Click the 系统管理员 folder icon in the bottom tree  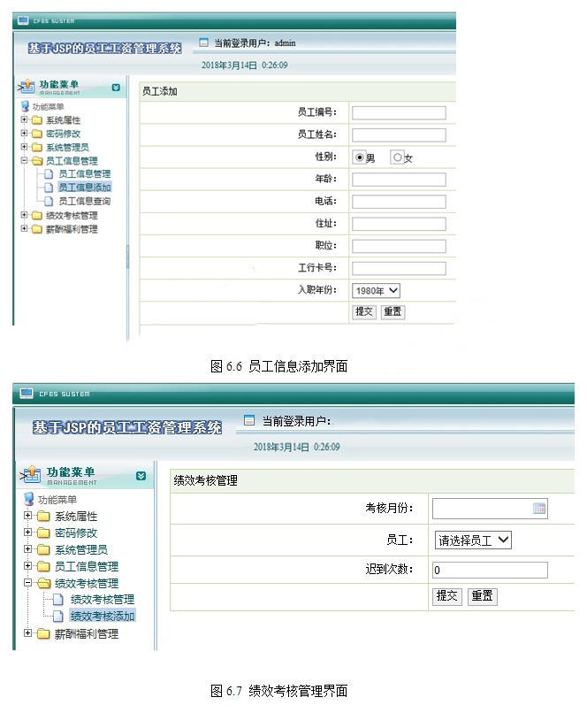pyautogui.click(x=43, y=549)
